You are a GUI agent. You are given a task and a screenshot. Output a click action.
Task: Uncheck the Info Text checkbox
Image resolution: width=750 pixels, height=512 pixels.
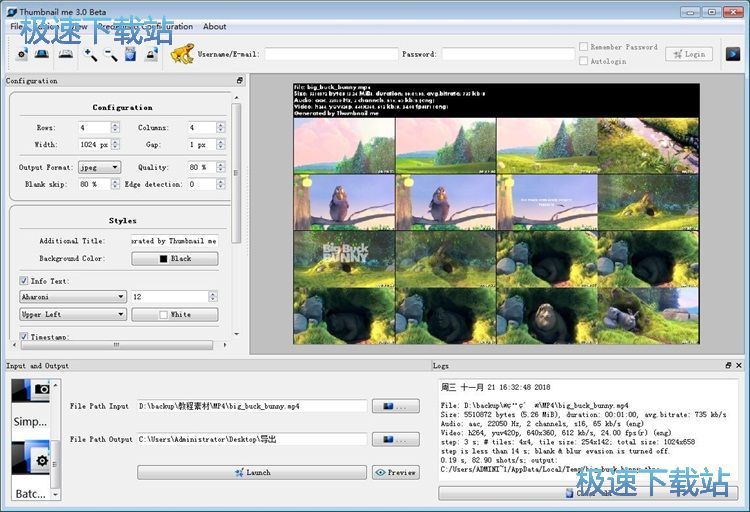click(23, 280)
